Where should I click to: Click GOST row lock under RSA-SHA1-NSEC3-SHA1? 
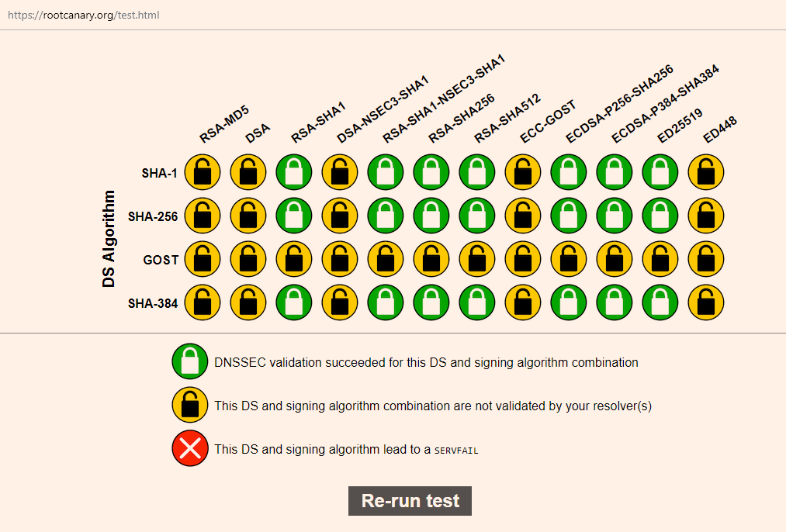pos(386,259)
